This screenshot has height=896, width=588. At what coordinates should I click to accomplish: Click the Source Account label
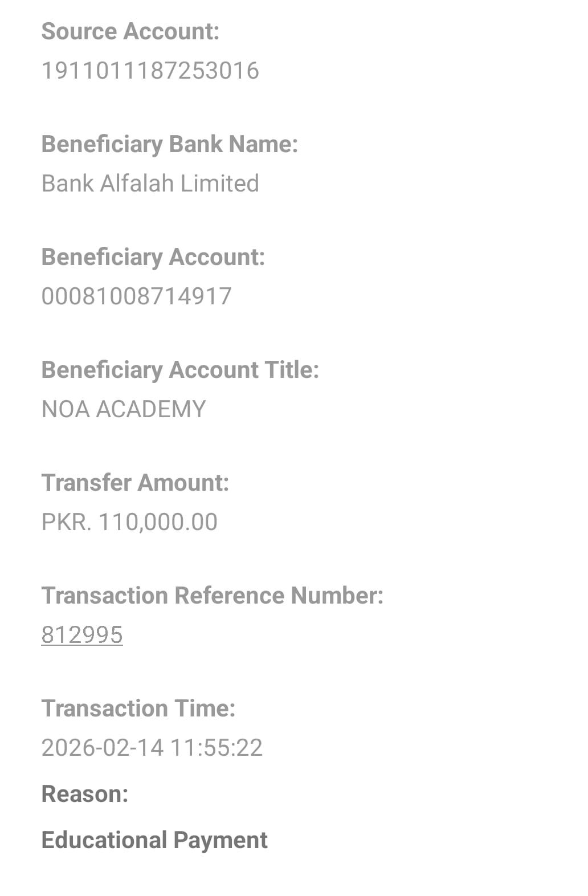pos(130,31)
